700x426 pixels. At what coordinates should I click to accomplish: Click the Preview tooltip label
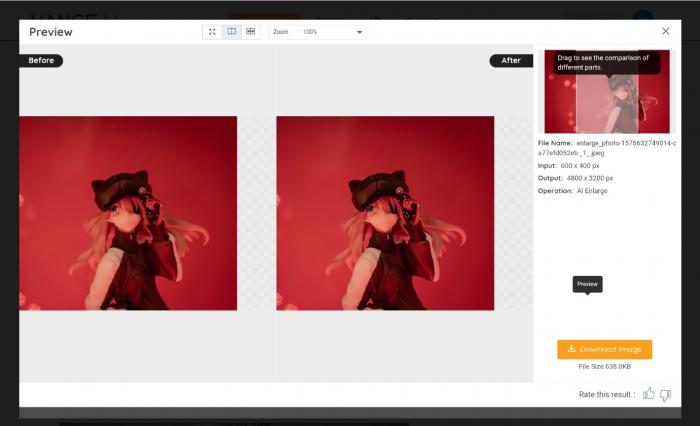click(x=588, y=284)
